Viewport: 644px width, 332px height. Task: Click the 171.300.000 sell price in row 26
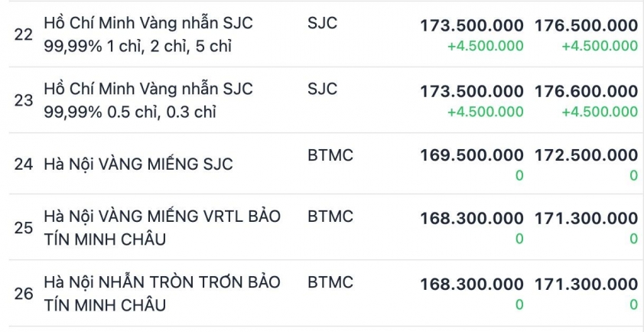pos(586,284)
